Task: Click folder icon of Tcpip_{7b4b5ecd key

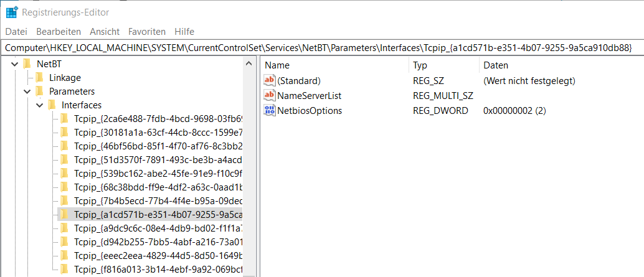Action: click(x=64, y=200)
